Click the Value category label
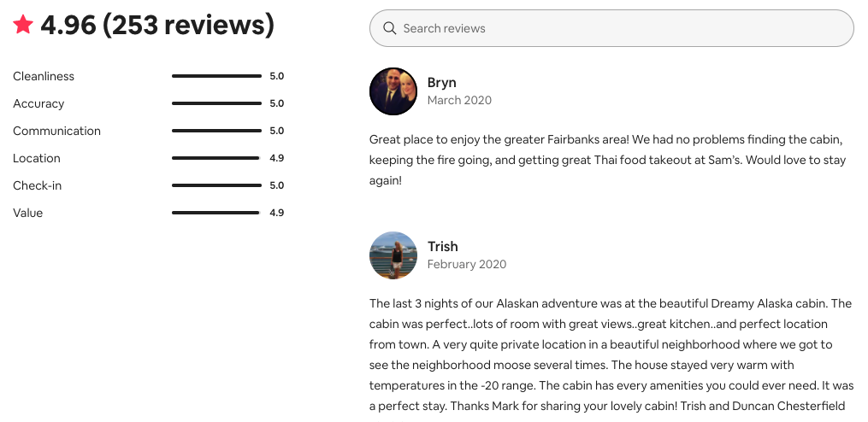Screen dimensions: 868x422 (27, 213)
